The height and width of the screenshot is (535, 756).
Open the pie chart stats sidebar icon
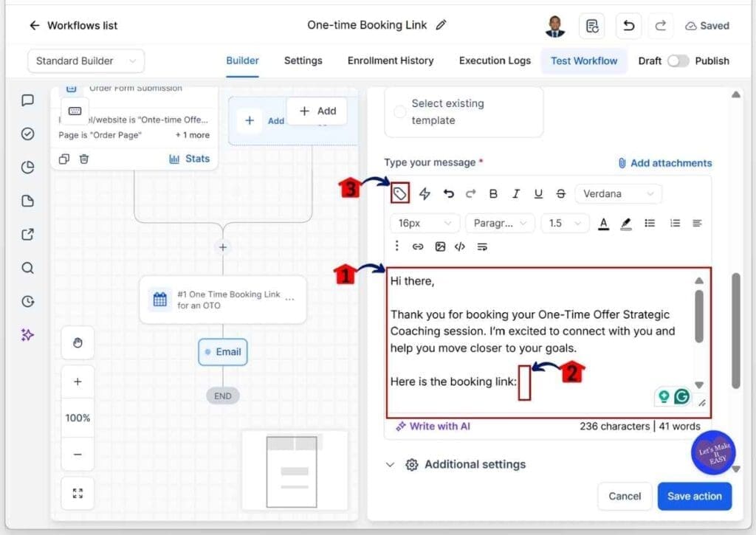(x=27, y=168)
